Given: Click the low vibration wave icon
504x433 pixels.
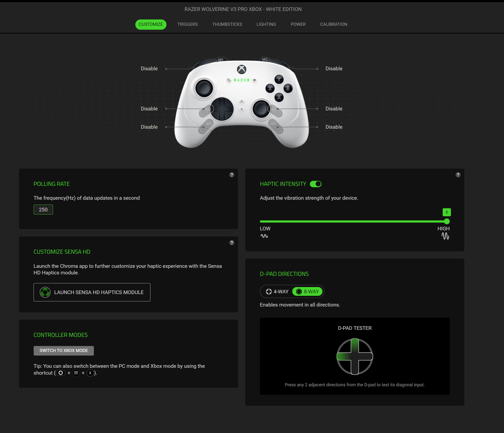Looking at the screenshot, I should (x=264, y=236).
